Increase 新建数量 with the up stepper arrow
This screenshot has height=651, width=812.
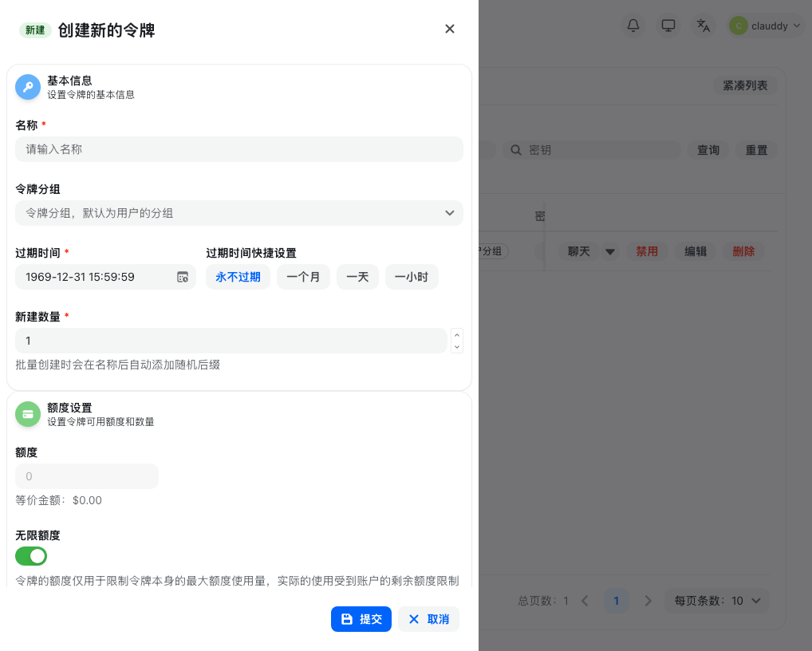[456, 335]
